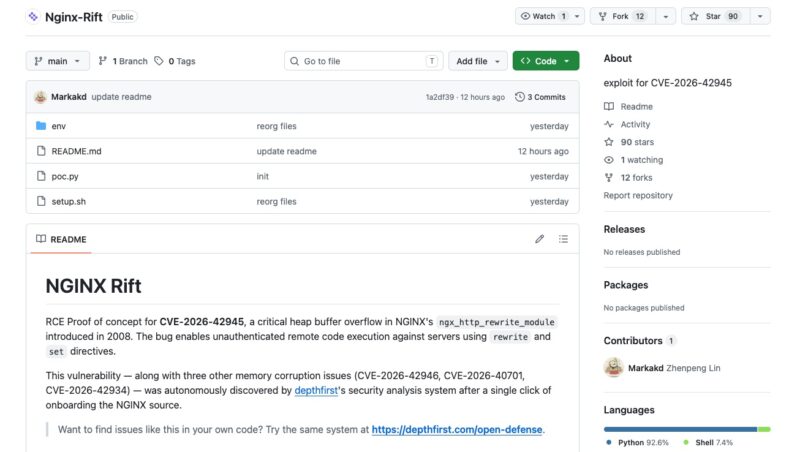Open the Star lists dropdown arrow
Viewport: 800px width, 452px height.
[760, 16]
